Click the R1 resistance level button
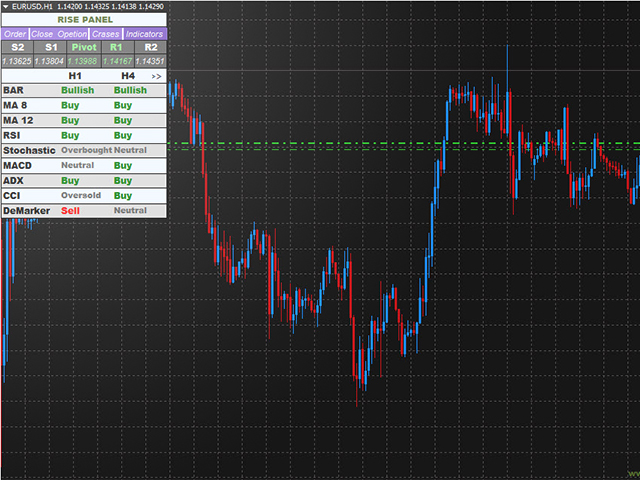 (x=116, y=47)
